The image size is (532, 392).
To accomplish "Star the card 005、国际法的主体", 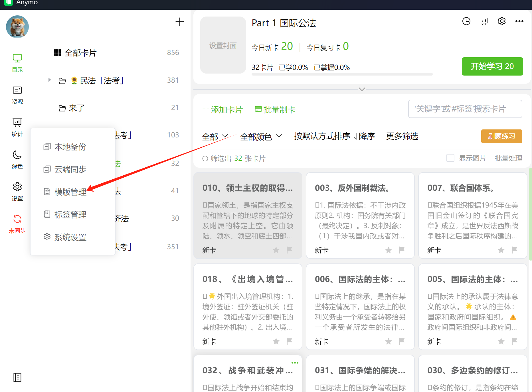I will [501, 341].
